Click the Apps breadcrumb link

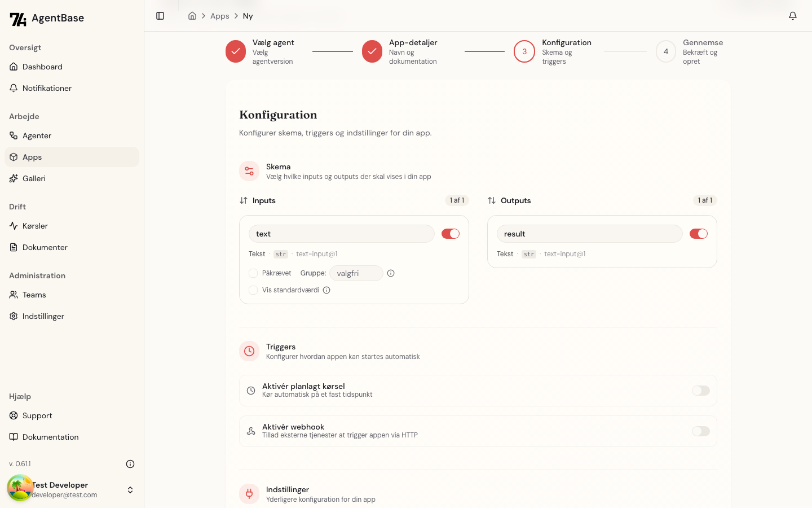pyautogui.click(x=219, y=16)
